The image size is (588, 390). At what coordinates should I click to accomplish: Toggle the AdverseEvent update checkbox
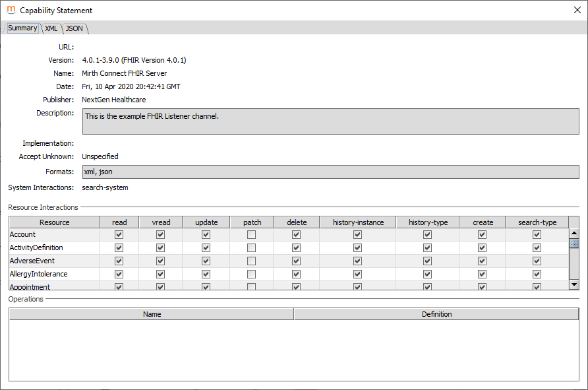206,261
